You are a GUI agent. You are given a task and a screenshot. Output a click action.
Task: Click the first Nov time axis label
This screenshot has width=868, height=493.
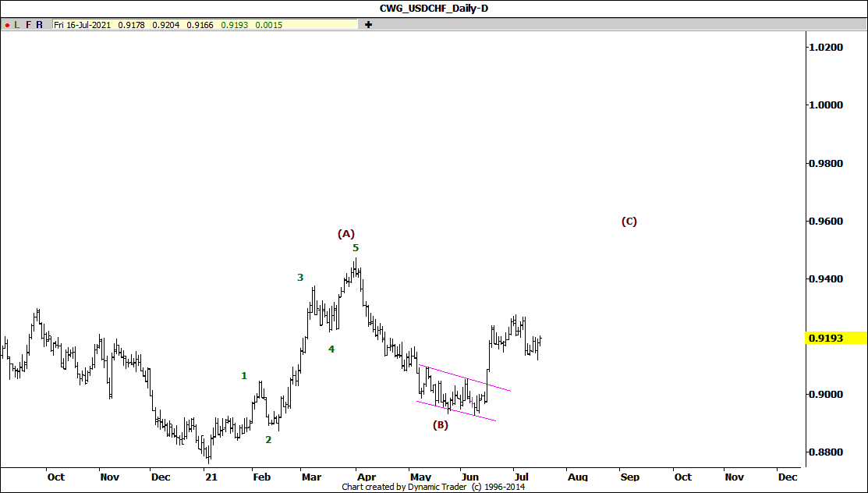(x=109, y=477)
